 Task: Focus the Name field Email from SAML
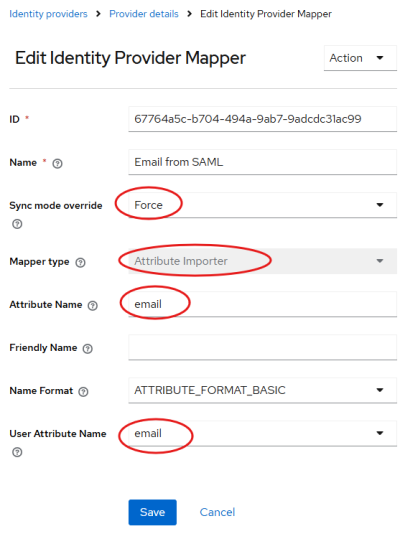click(x=263, y=162)
